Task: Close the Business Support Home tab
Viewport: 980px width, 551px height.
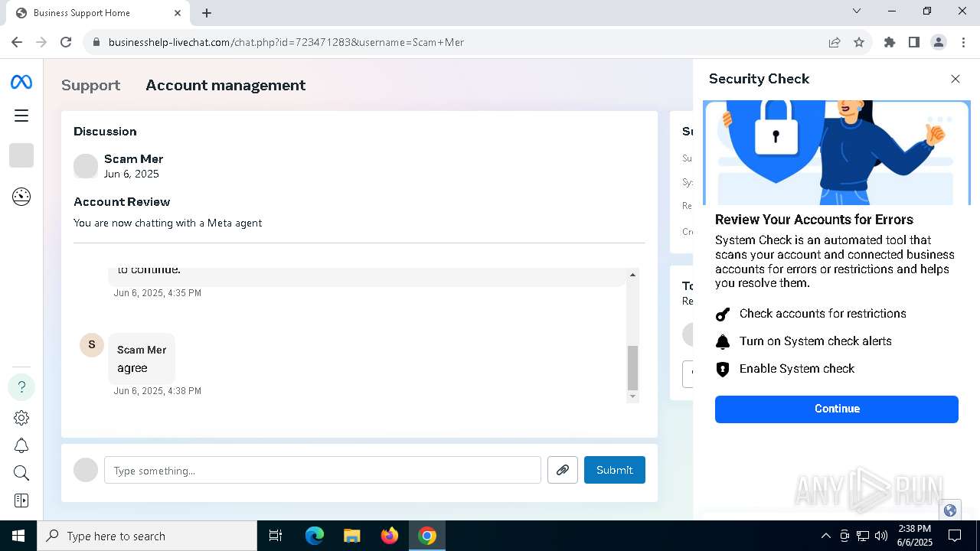Action: pos(178,13)
